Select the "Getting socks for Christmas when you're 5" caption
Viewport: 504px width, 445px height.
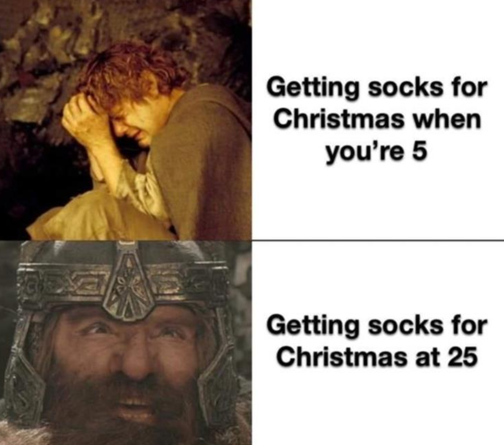click(377, 119)
